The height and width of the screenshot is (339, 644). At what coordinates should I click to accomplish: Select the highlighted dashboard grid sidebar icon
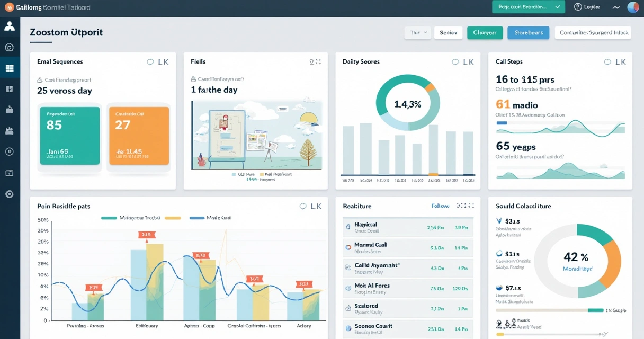[10, 68]
